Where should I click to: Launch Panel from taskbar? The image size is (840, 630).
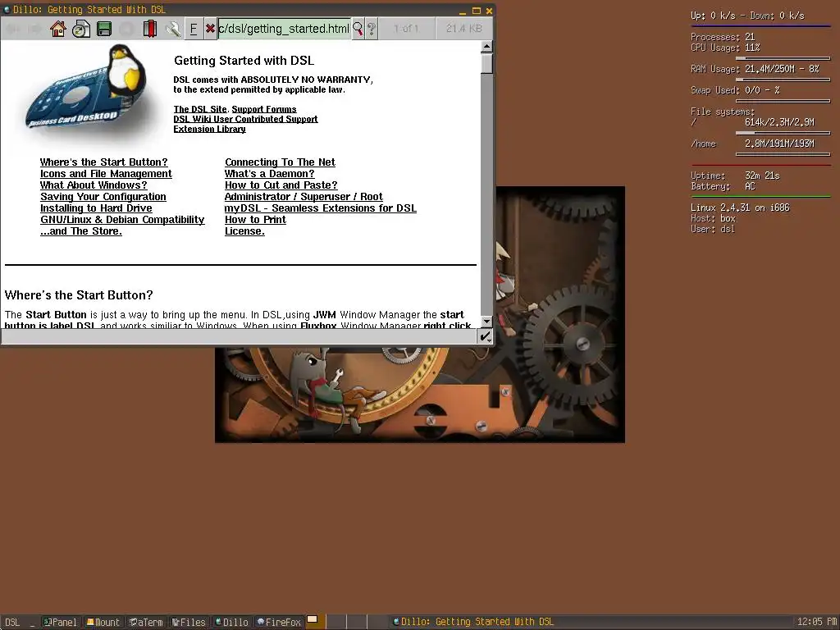tap(60, 622)
